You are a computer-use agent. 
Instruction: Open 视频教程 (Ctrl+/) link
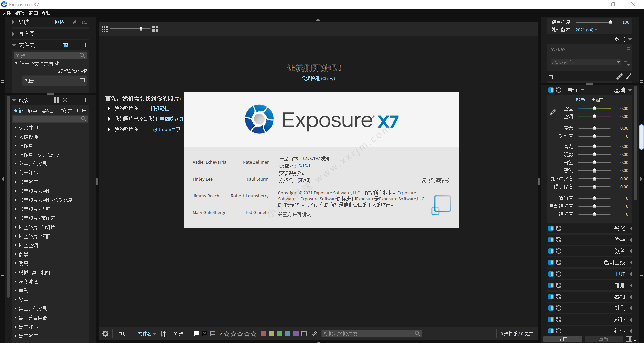tap(318, 78)
